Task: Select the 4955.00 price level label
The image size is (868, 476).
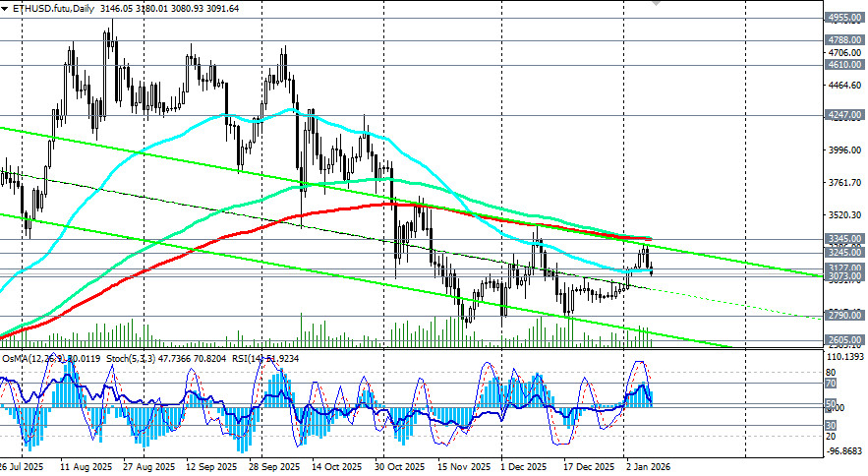Action: click(843, 17)
